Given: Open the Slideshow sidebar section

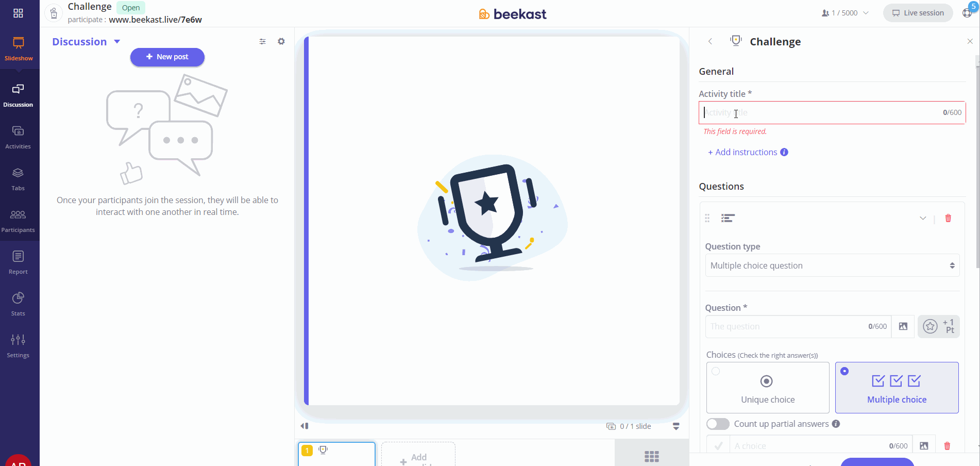Looking at the screenshot, I should pyautogui.click(x=19, y=49).
